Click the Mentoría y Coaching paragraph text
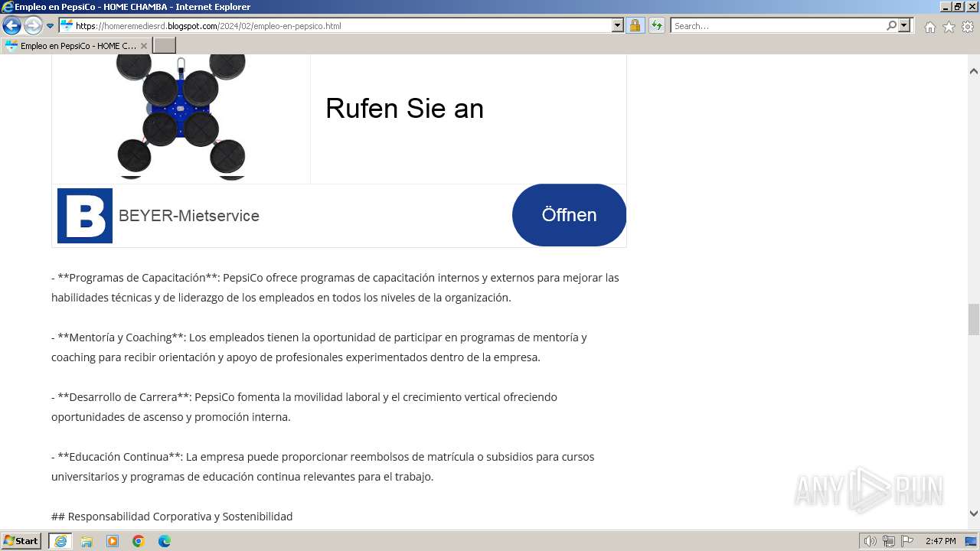The image size is (980, 551). pos(319,347)
